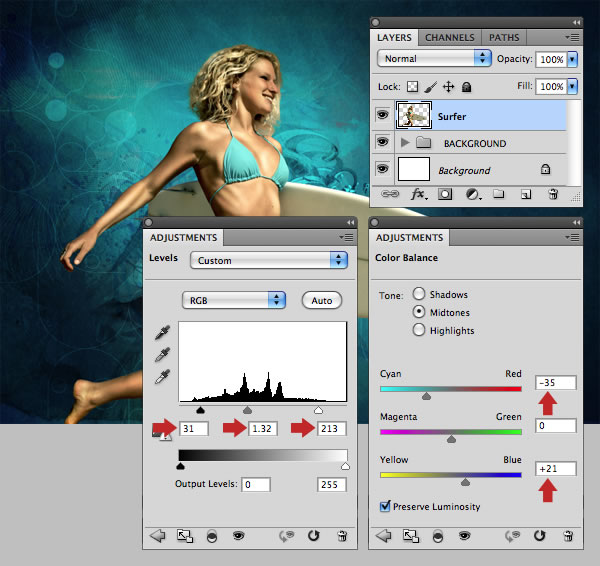Click the Cyan-Red slider handle
Viewport: 600px width, 566px height.
426,396
